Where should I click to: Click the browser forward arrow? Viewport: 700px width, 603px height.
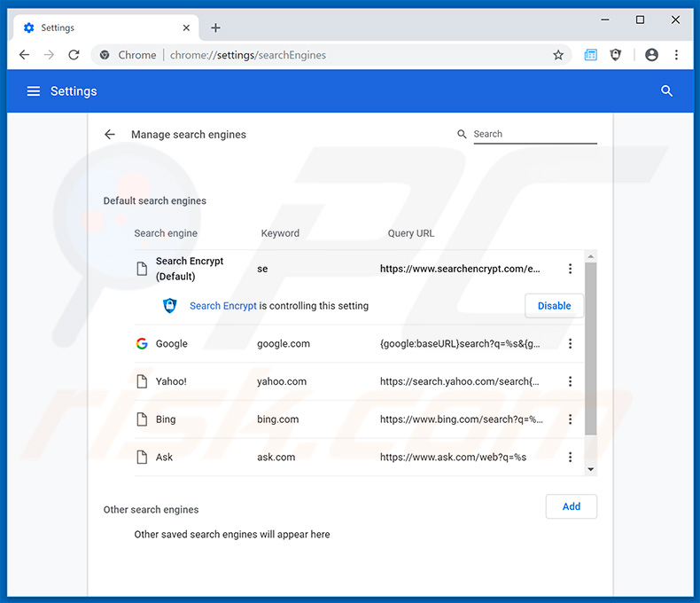(x=49, y=55)
